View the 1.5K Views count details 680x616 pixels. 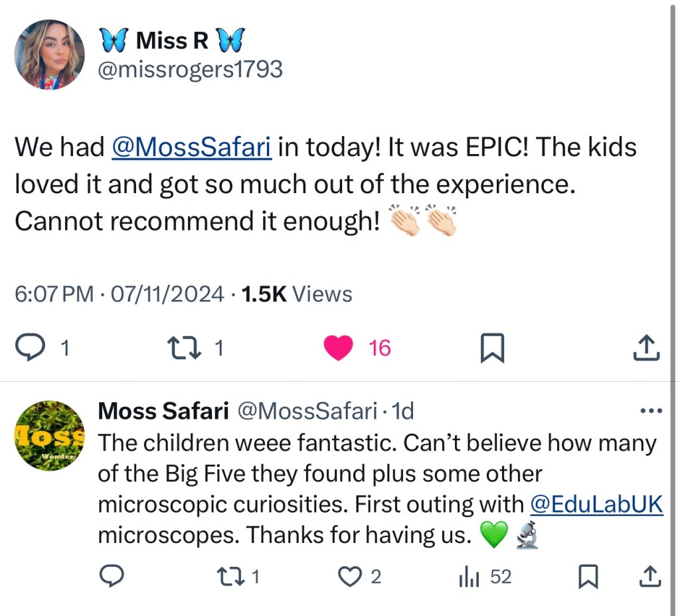click(297, 293)
